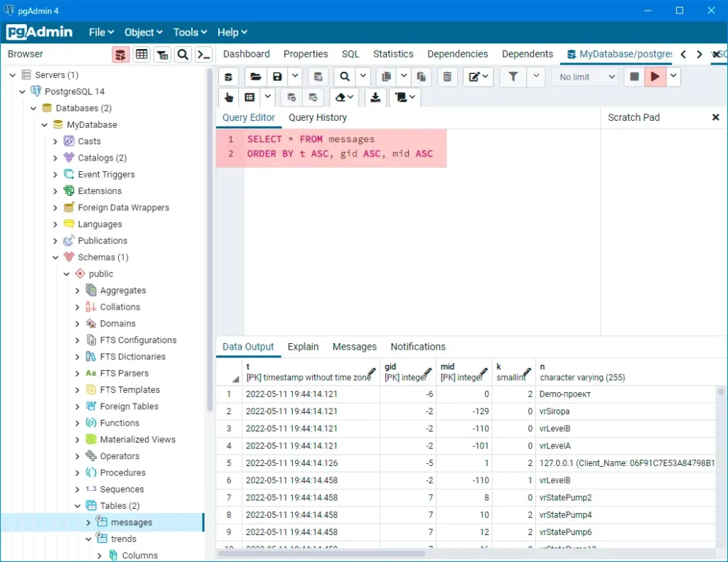Open Search Objects magnifier in Browser
The image size is (728, 562).
coord(183,55)
